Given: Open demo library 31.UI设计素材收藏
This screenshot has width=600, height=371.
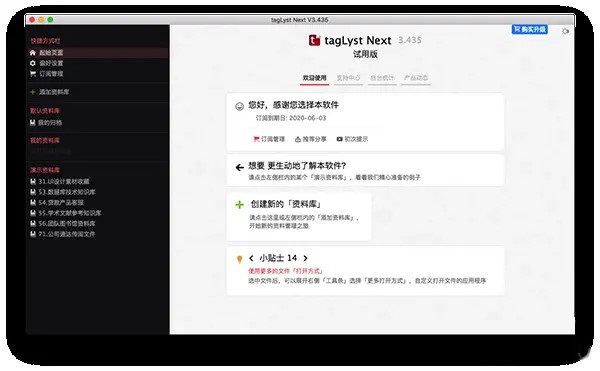Looking at the screenshot, I should coord(60,181).
